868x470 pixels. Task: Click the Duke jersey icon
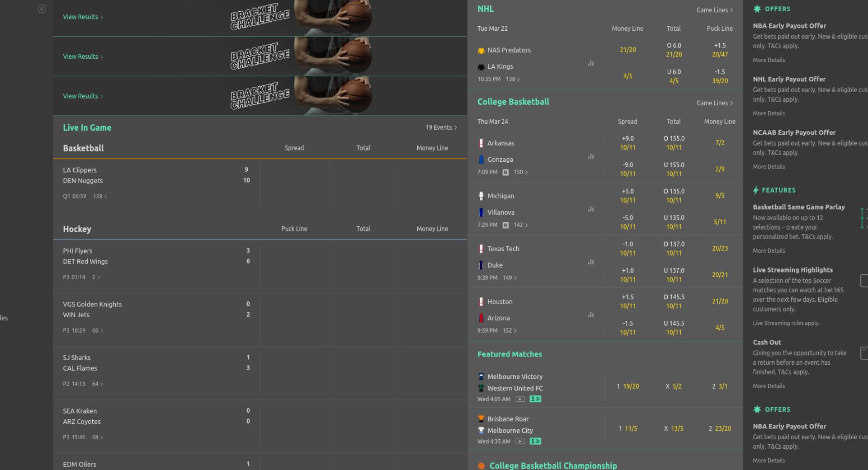tap(481, 265)
